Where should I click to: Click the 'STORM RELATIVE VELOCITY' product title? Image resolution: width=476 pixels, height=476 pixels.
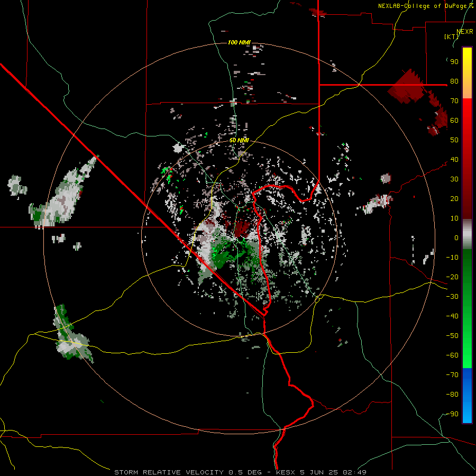coord(169,472)
